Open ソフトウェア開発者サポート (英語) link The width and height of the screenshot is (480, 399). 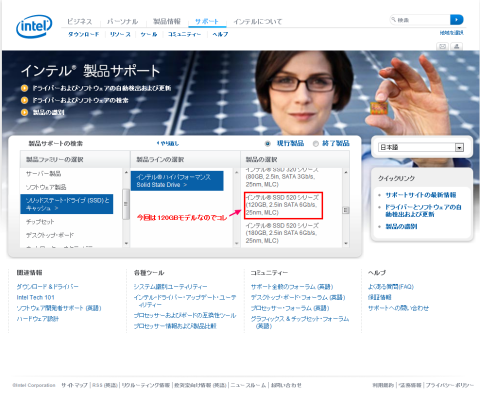(59, 308)
